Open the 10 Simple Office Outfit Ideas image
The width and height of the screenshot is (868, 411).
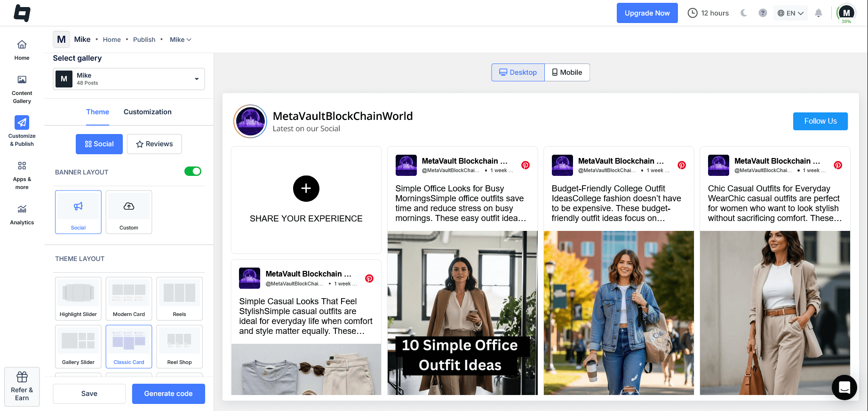[462, 313]
